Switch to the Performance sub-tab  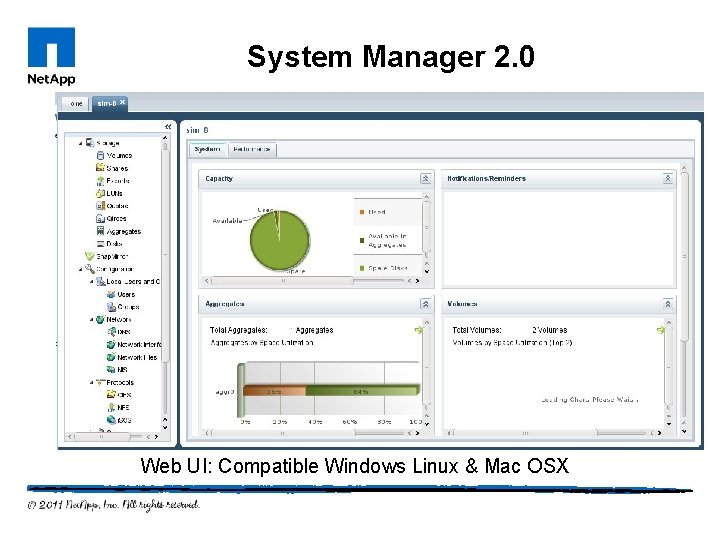[x=252, y=149]
